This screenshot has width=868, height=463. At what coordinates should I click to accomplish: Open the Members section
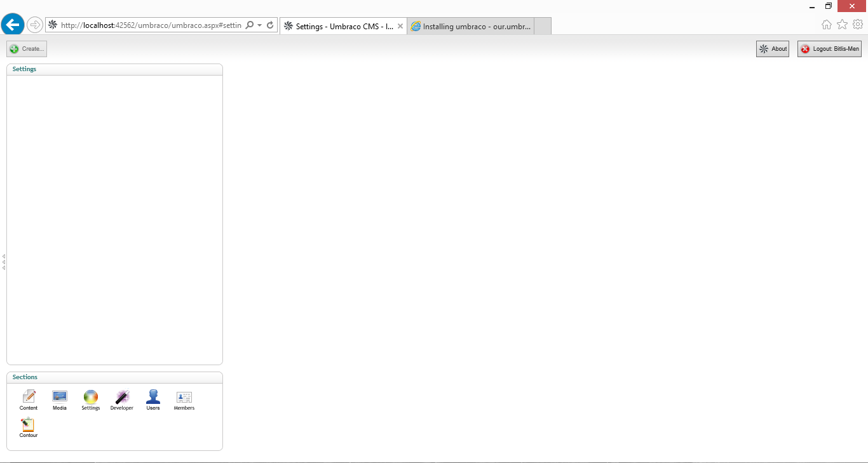coord(184,400)
